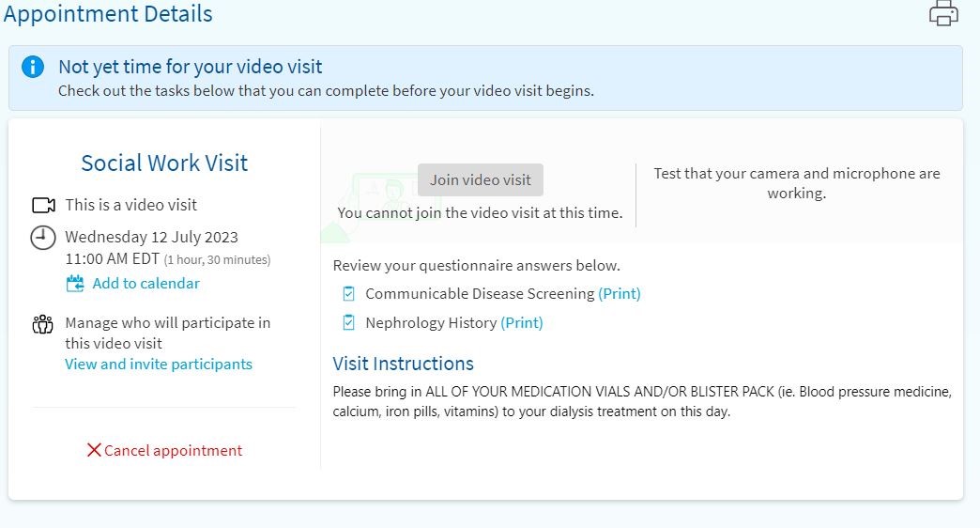Click 'Wednesday 12 July 2023' date text

coord(151,237)
